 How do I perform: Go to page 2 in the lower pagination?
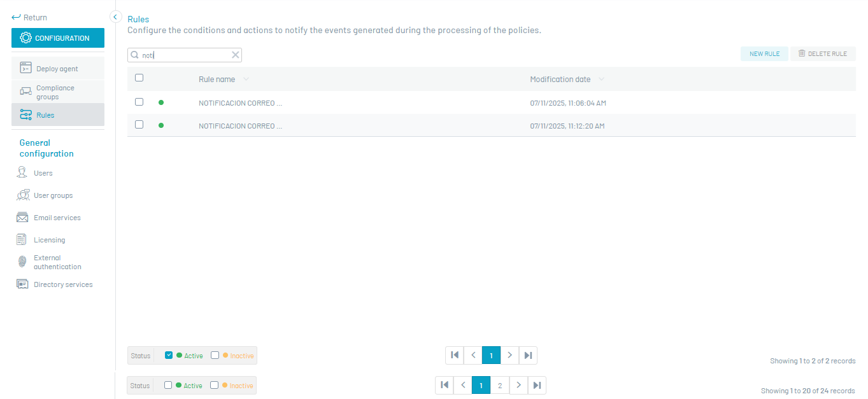[500, 385]
